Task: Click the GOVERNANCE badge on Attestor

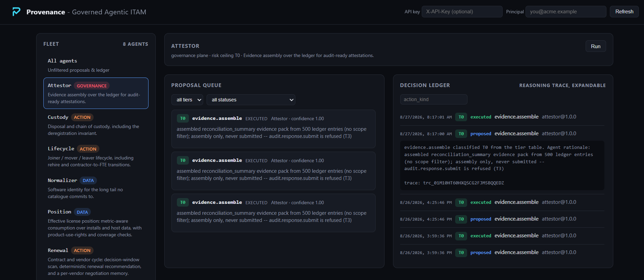Action: pyautogui.click(x=92, y=86)
